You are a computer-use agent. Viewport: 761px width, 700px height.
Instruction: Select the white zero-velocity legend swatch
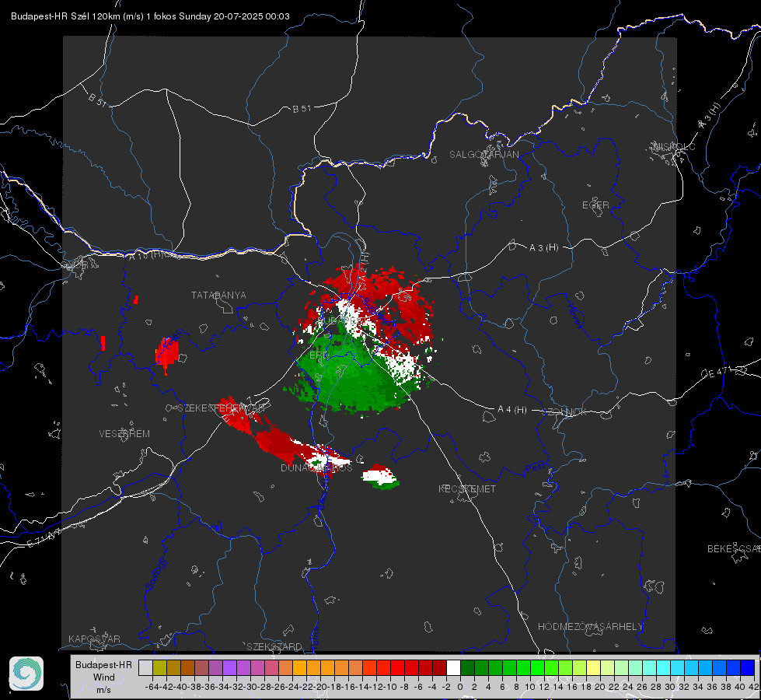(x=453, y=667)
